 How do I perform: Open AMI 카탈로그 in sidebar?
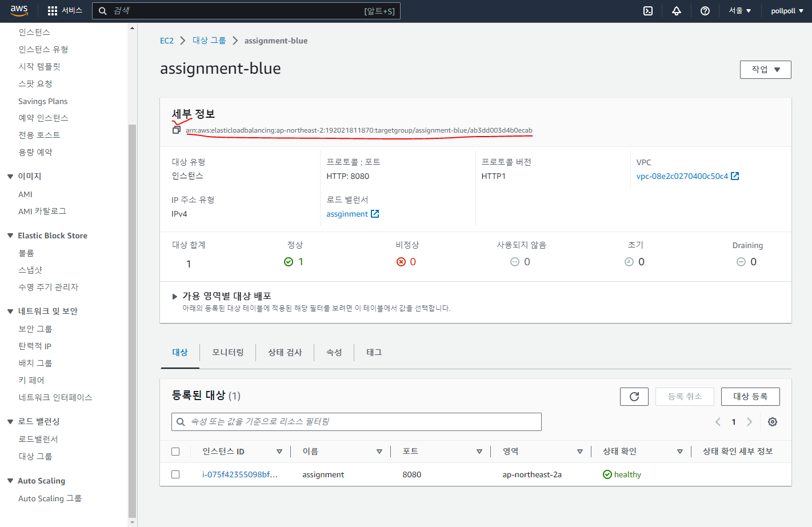[42, 211]
